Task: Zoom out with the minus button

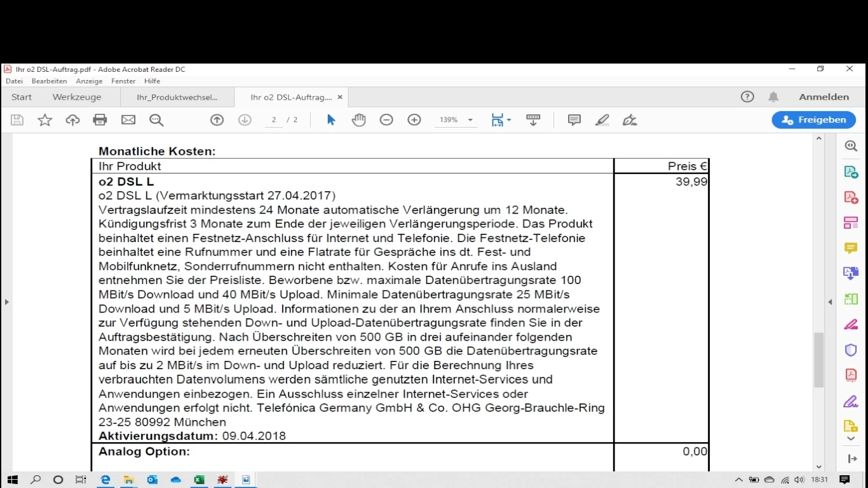Action: tap(386, 119)
